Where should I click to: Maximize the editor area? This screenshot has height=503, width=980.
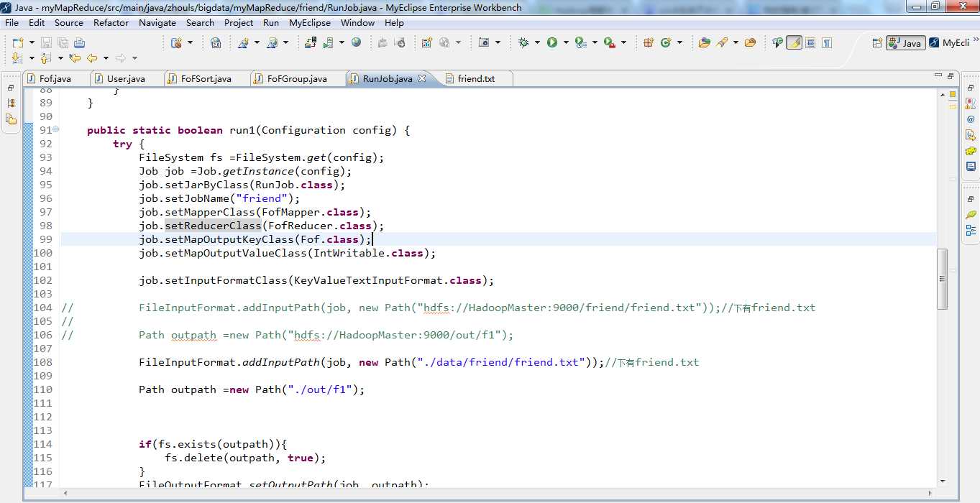point(950,75)
